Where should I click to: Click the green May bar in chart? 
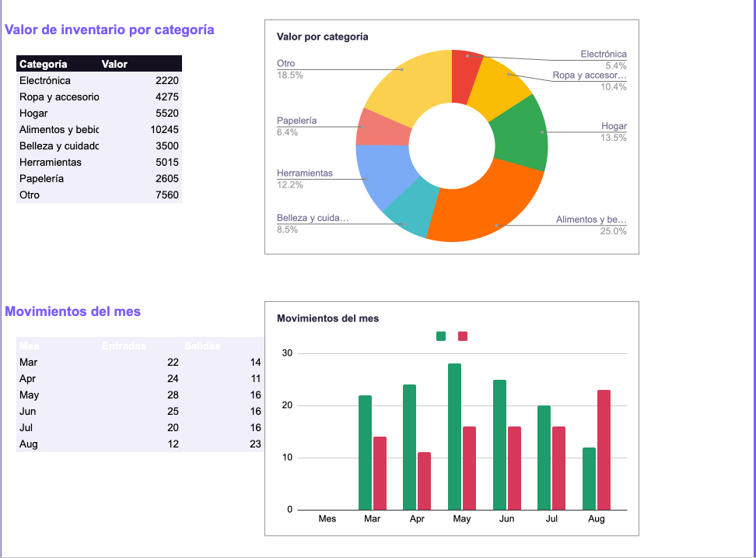coord(454,437)
